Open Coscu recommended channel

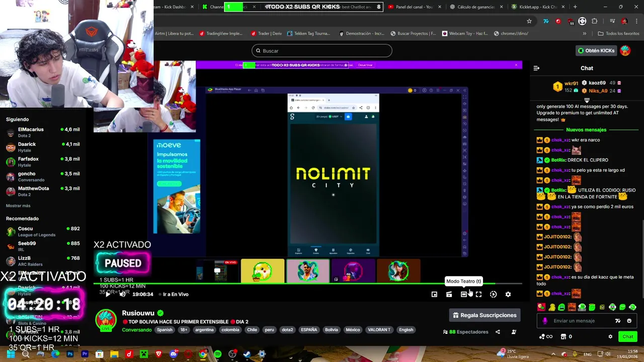click(x=43, y=231)
